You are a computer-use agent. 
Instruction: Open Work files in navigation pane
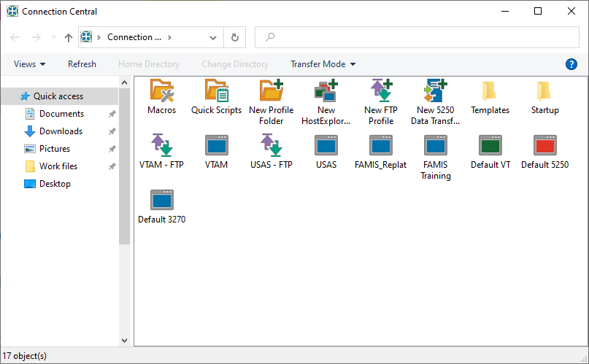click(60, 166)
